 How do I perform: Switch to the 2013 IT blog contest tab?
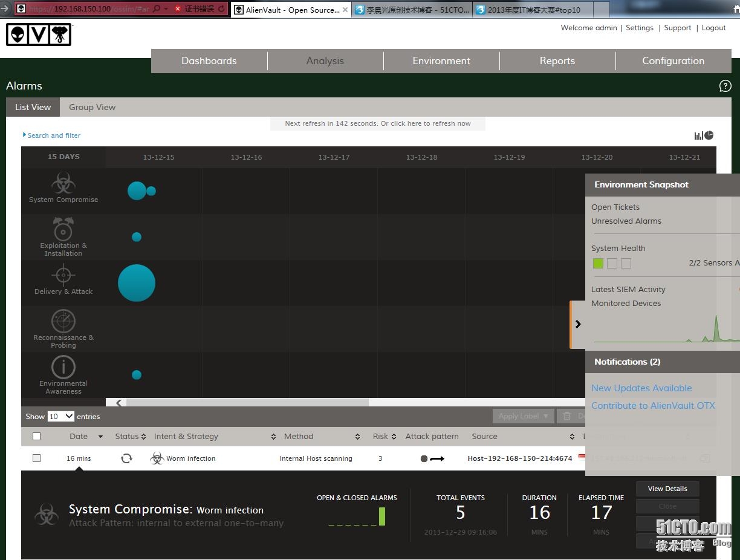(x=533, y=10)
